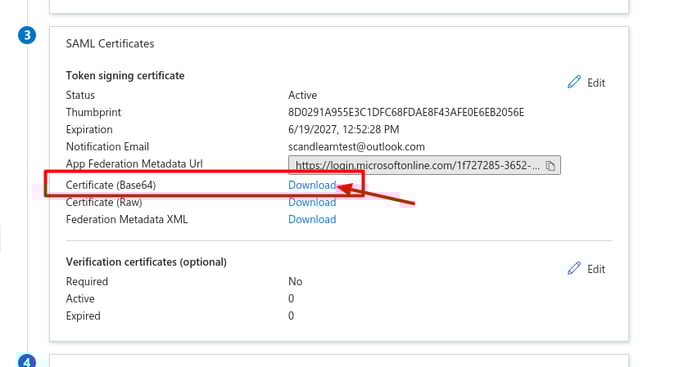Click the scandlearntest@outlook.com notification email

coord(356,147)
